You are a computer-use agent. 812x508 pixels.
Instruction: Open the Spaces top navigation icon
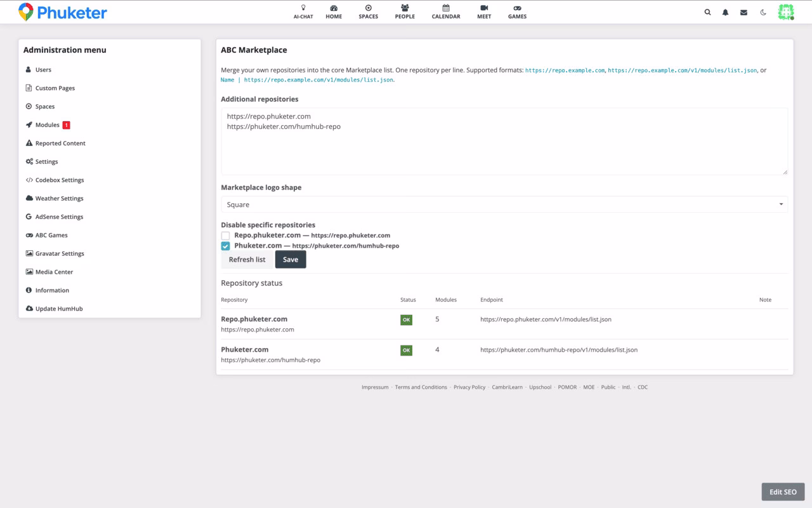(368, 8)
